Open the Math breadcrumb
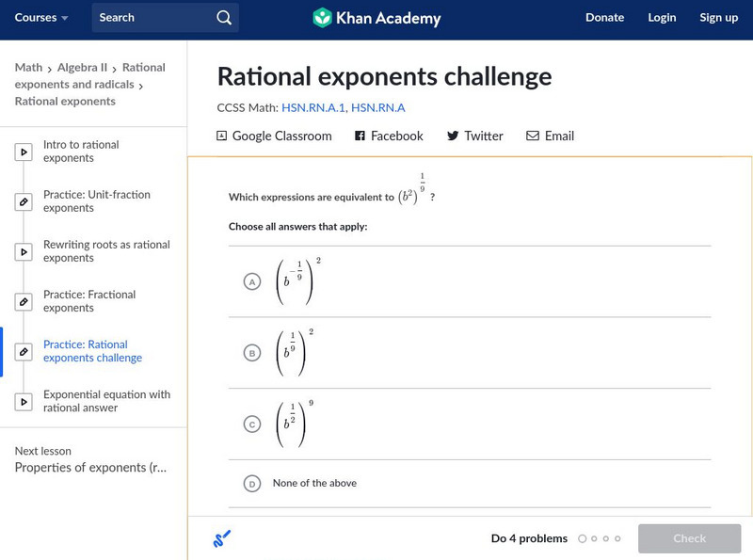Viewport: 753px width, 560px height. (28, 67)
